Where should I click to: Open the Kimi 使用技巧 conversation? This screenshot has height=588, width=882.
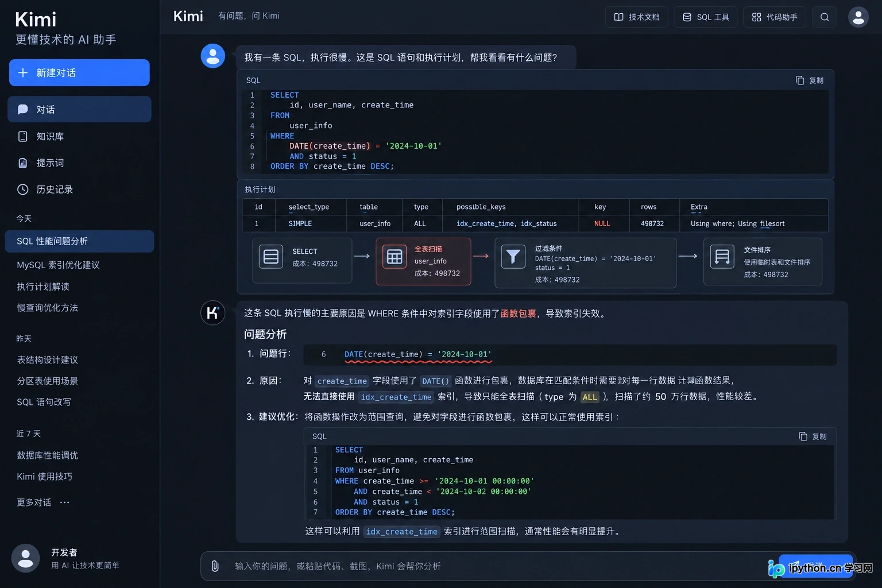tap(45, 477)
